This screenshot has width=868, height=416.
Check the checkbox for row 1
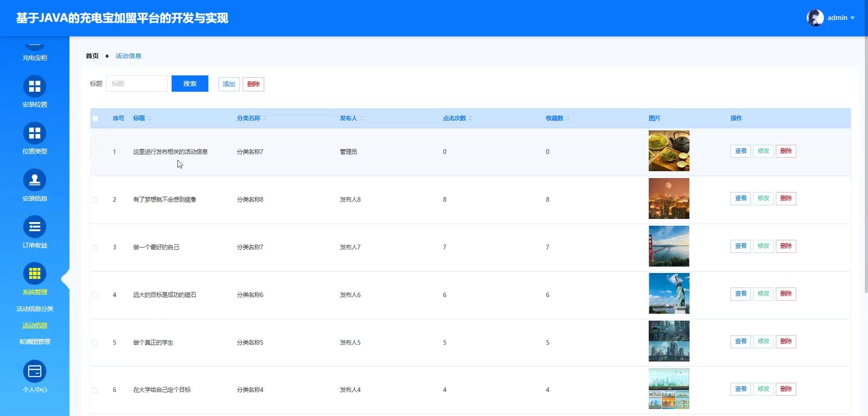point(95,152)
